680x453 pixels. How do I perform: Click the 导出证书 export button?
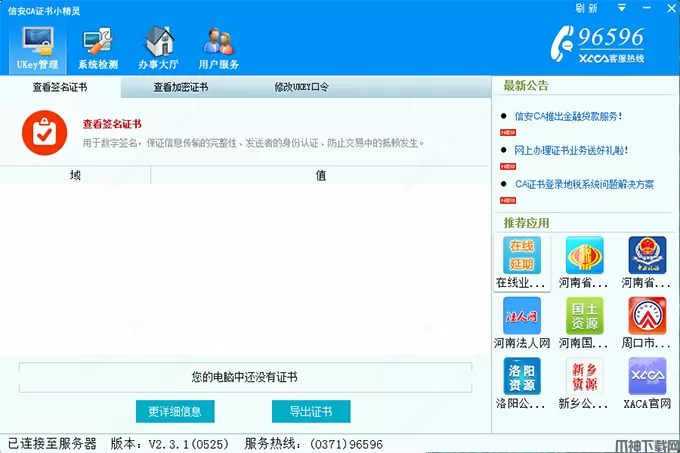311,411
